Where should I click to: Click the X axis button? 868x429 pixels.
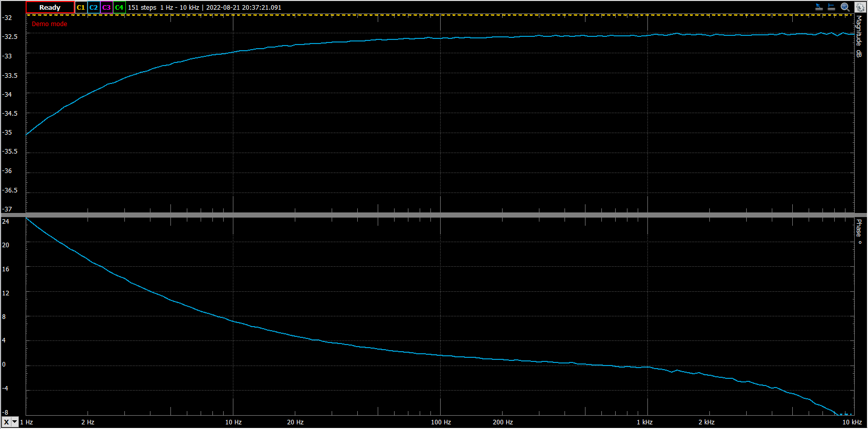pyautogui.click(x=6, y=422)
